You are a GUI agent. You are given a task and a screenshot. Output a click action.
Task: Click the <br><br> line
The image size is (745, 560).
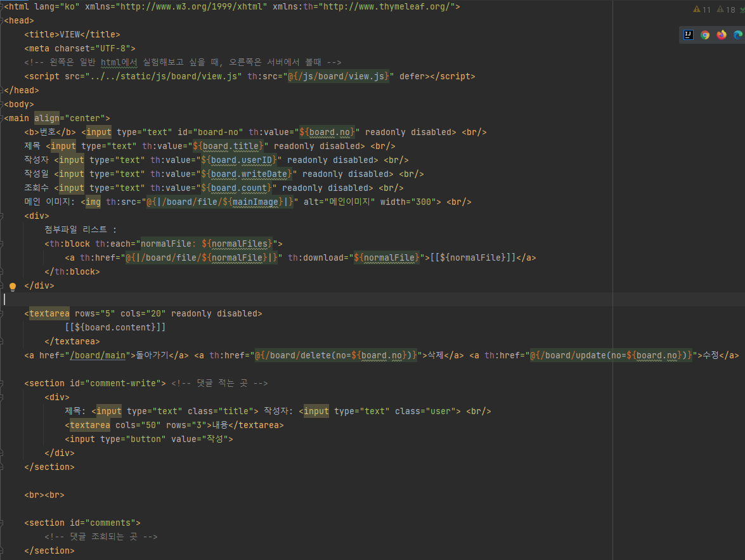[44, 495]
